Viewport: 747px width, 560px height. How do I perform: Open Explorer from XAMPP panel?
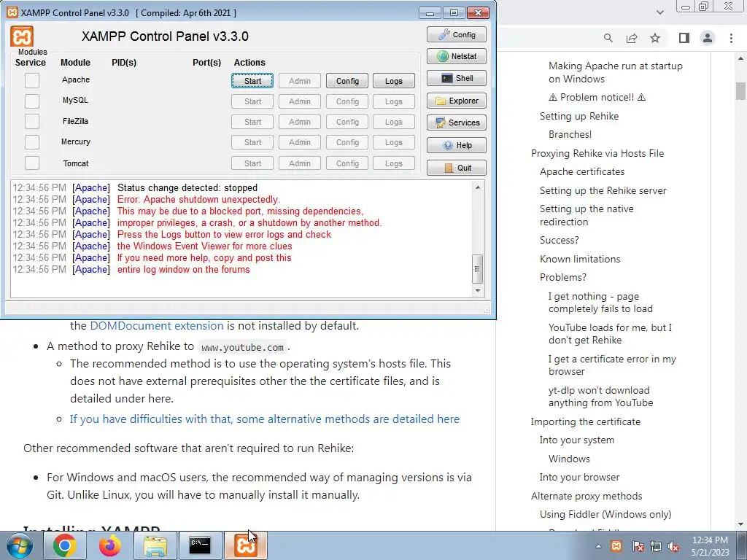[457, 101]
